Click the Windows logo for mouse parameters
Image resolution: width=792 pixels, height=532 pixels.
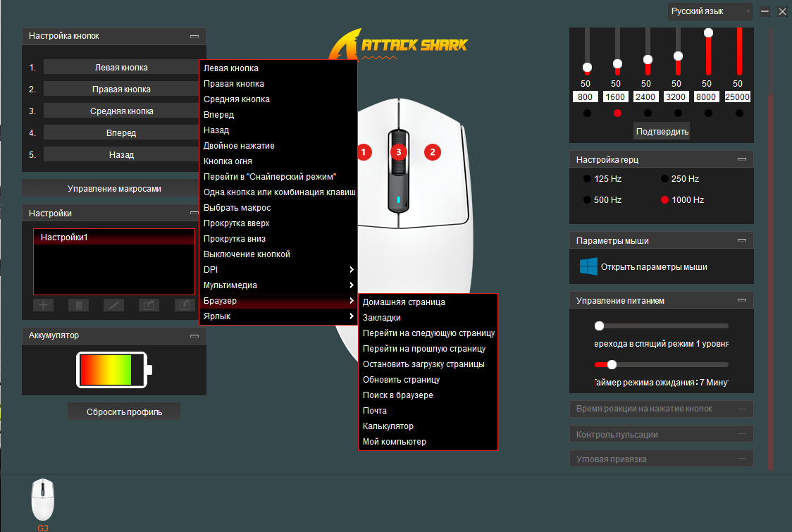coord(588,266)
